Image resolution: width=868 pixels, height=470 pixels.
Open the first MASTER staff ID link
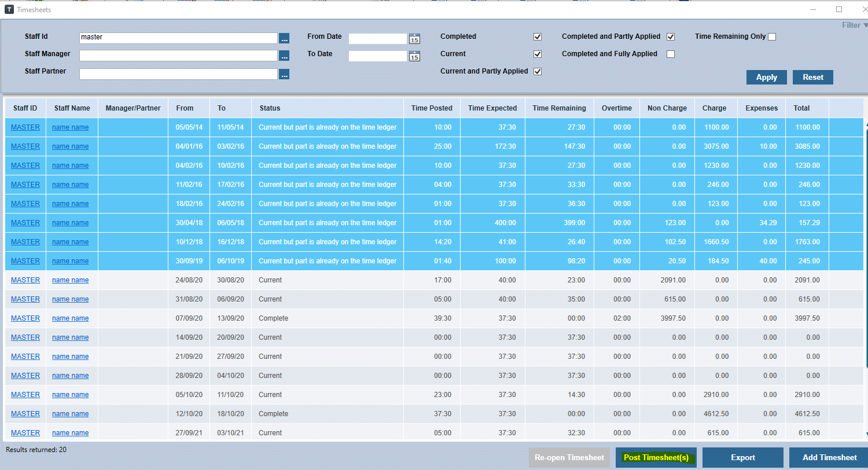coord(25,127)
